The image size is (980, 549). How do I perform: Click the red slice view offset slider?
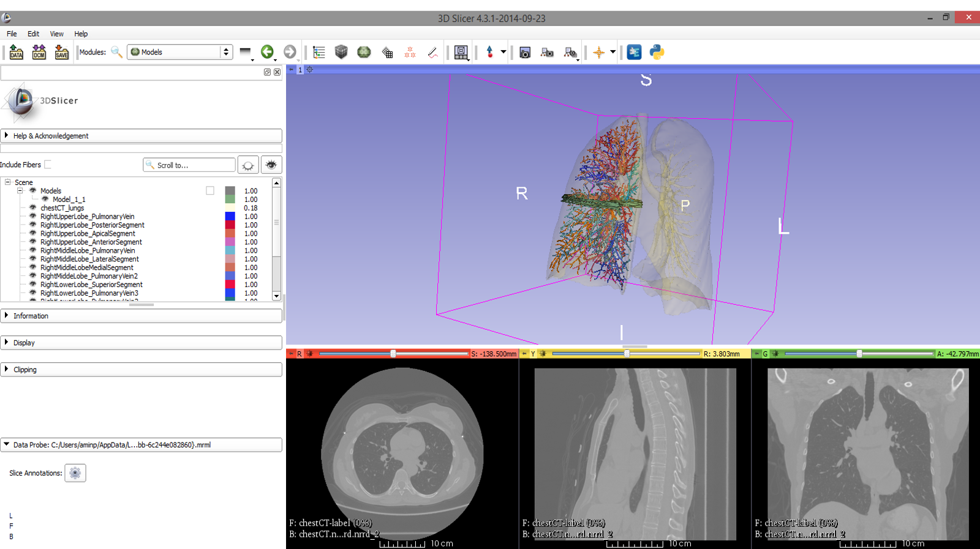[x=393, y=354]
